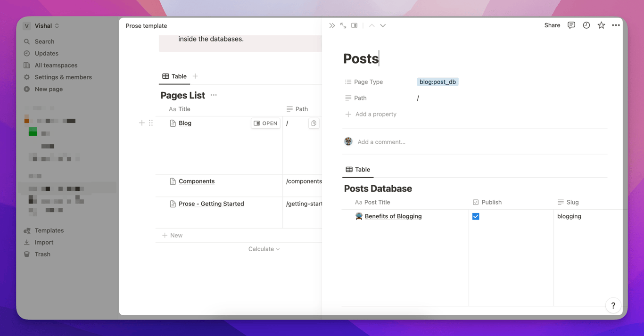Click the blog:post_db Page Type tag
The image size is (644, 336).
pos(438,82)
